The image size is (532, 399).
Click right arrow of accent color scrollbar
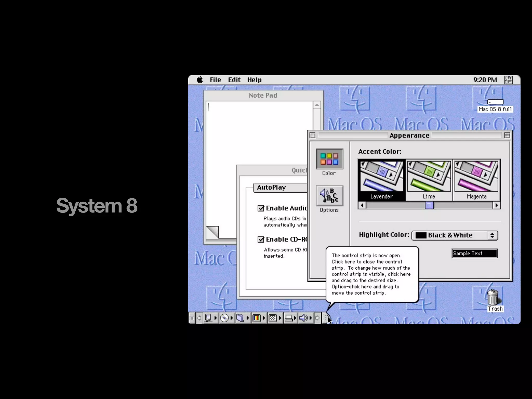496,205
